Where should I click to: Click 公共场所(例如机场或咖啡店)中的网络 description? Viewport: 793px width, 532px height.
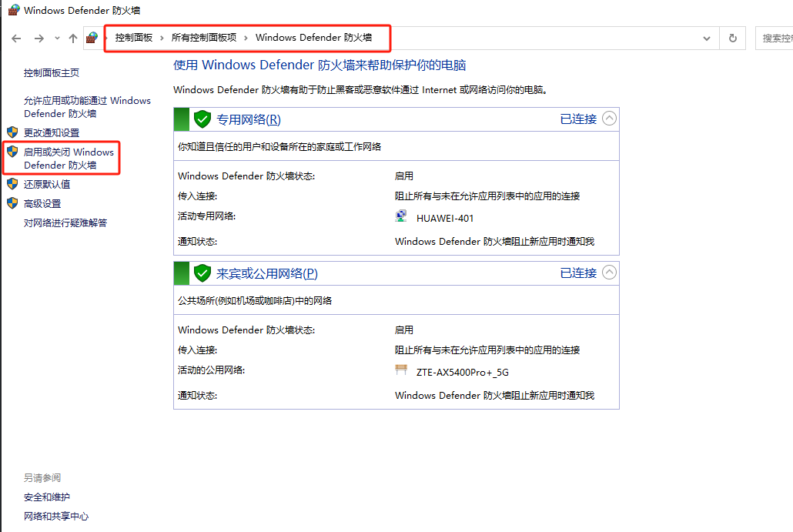click(x=254, y=301)
